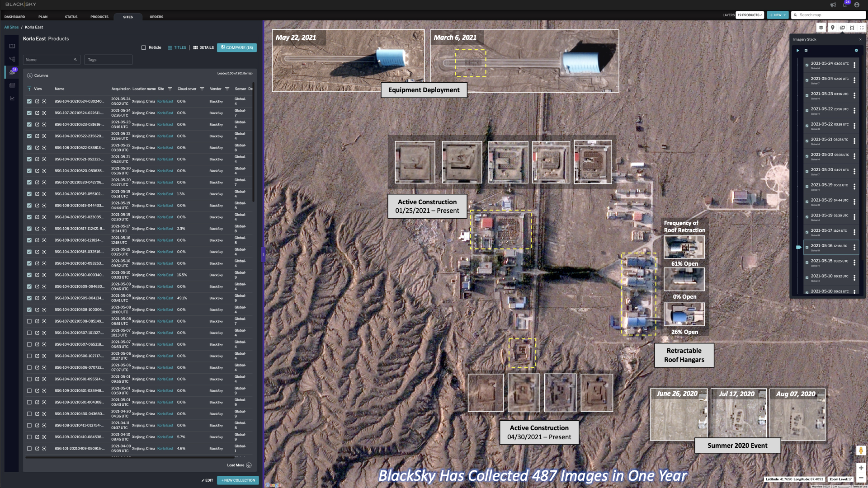This screenshot has height=488, width=868.
Task: Switch to the PRODUCTS tab
Action: (x=99, y=17)
